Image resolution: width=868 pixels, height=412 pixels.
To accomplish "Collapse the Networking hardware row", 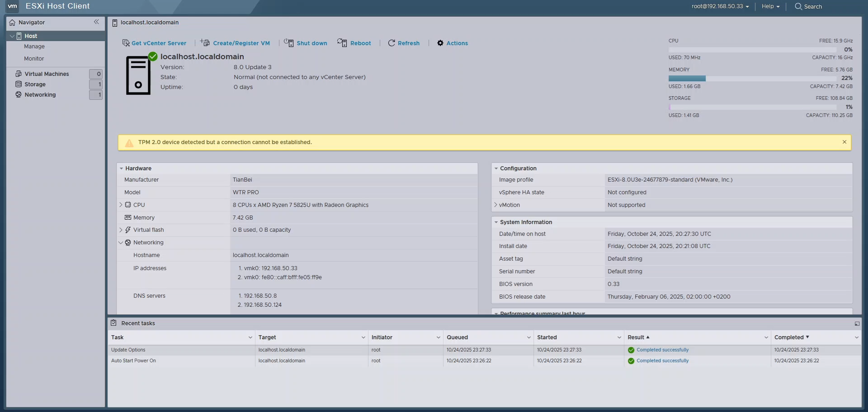I will [x=121, y=243].
